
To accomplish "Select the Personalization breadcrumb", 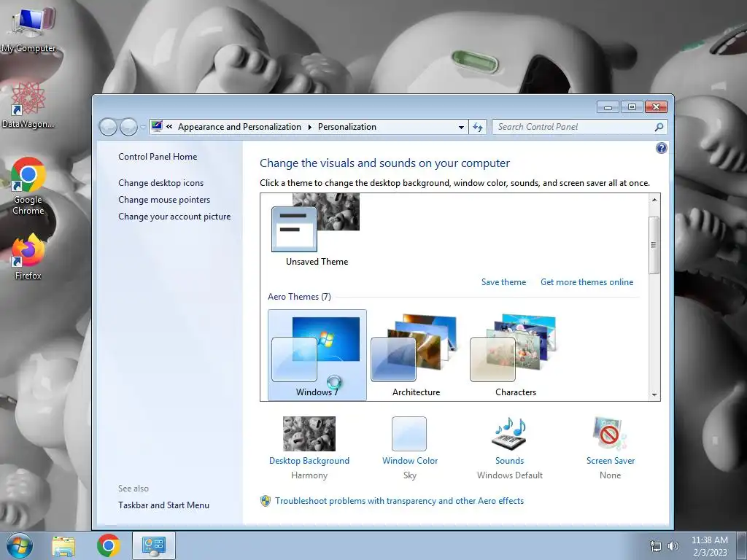I will (347, 127).
